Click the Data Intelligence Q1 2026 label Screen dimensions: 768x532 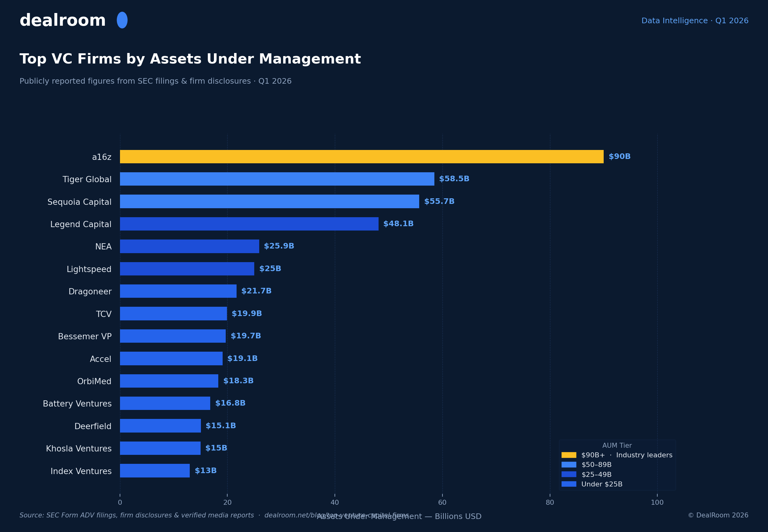pyautogui.click(x=695, y=21)
